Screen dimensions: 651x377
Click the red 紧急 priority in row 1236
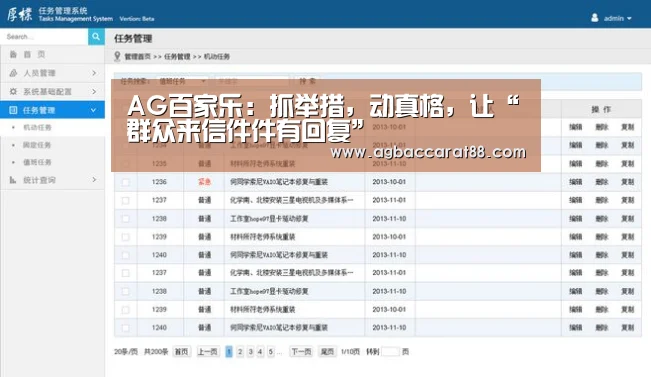point(204,182)
